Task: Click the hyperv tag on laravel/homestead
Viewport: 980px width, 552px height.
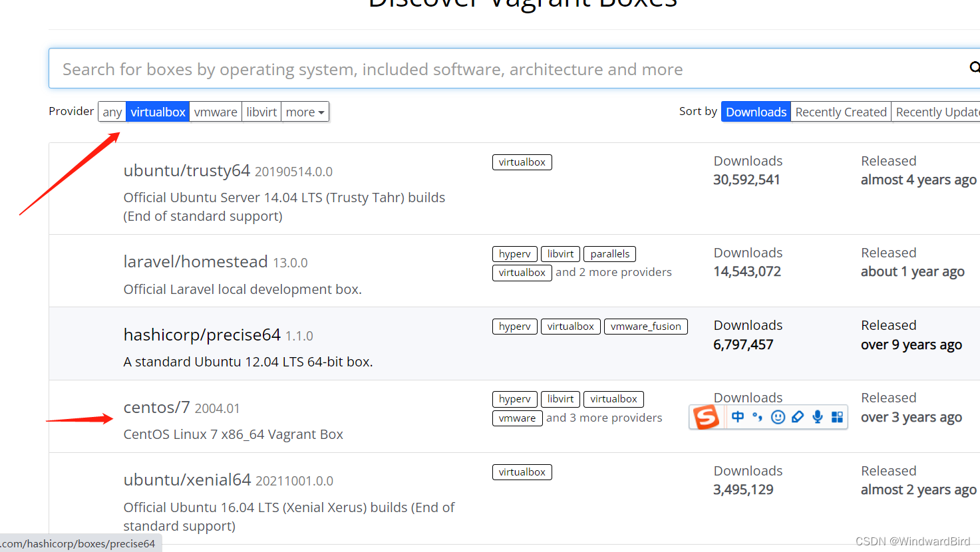Action: coord(515,254)
